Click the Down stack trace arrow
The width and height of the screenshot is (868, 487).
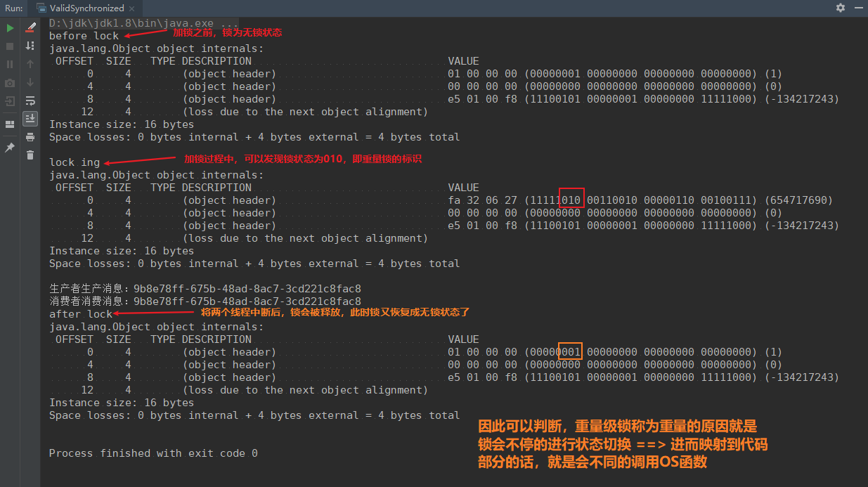[x=30, y=82]
